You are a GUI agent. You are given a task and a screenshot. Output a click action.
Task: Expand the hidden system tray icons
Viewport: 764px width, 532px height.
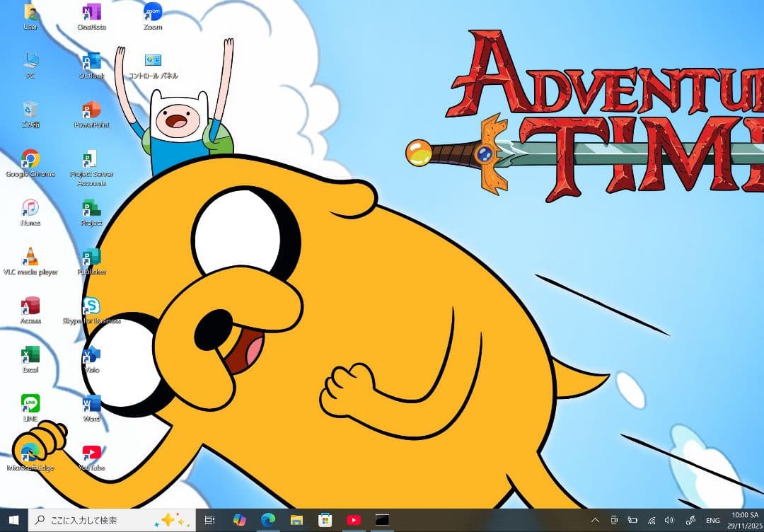click(595, 520)
